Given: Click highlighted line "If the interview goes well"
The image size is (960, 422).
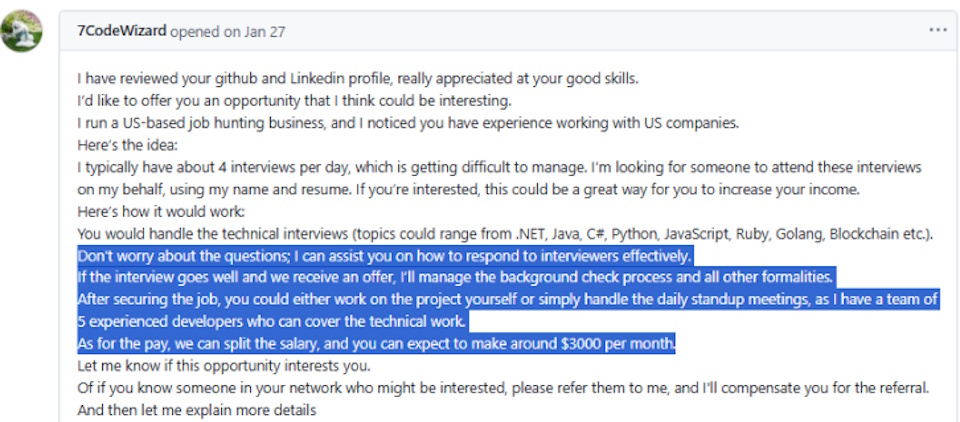Looking at the screenshot, I should [x=455, y=278].
